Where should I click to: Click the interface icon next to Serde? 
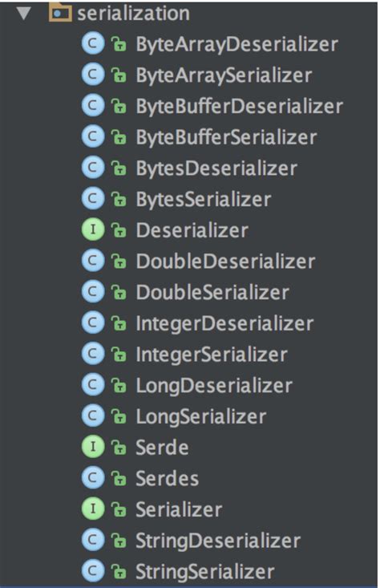(92, 447)
